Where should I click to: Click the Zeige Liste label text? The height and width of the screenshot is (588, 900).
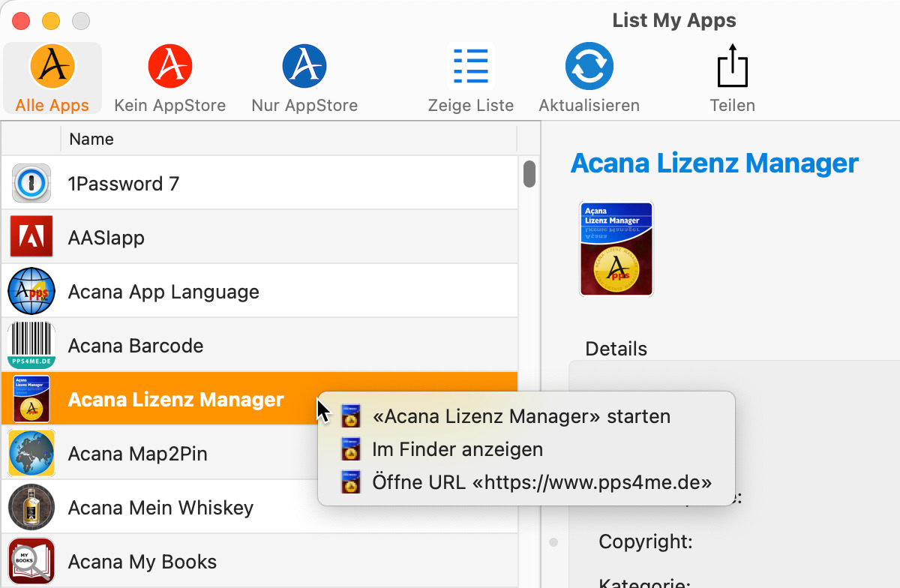click(x=471, y=106)
